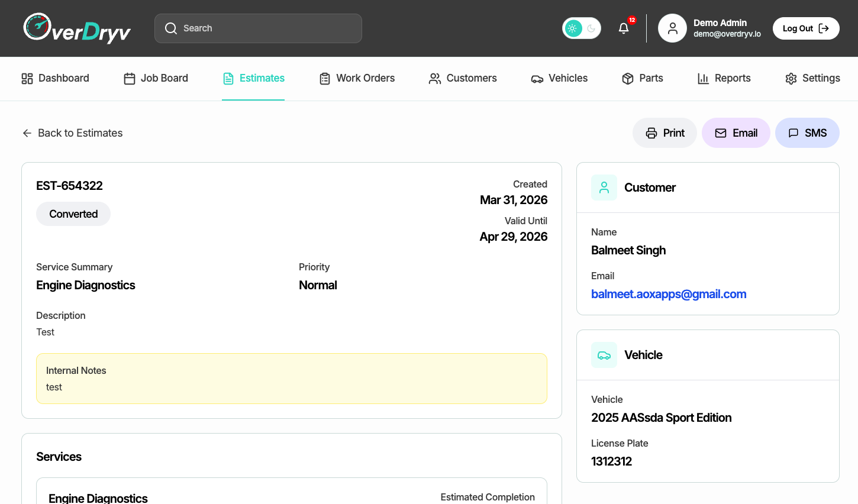Screen dimensions: 858x504
Task: Click the Email button envelope icon
Action: 721,133
